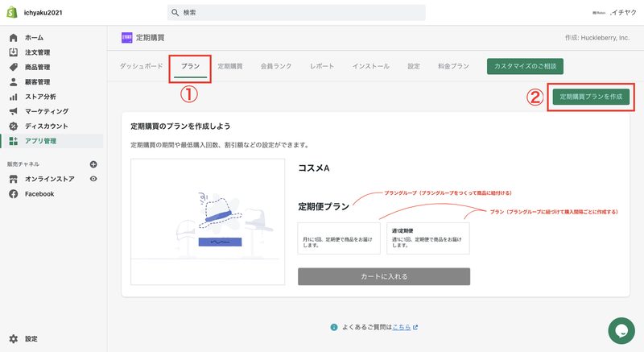Viewport: 644px width, 352px height.
Task: Click the 商品管理 tag icon
Action: coord(14,67)
